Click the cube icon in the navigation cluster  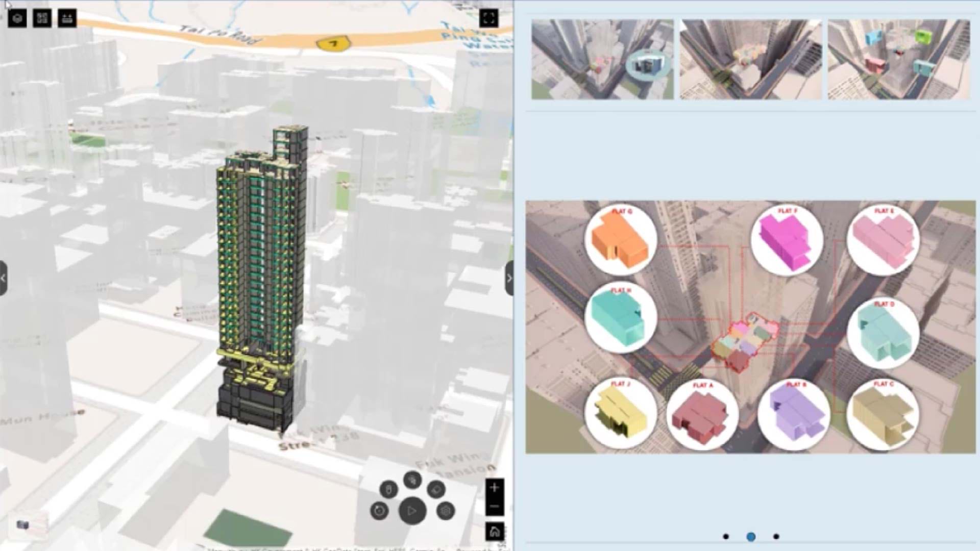pyautogui.click(x=446, y=511)
